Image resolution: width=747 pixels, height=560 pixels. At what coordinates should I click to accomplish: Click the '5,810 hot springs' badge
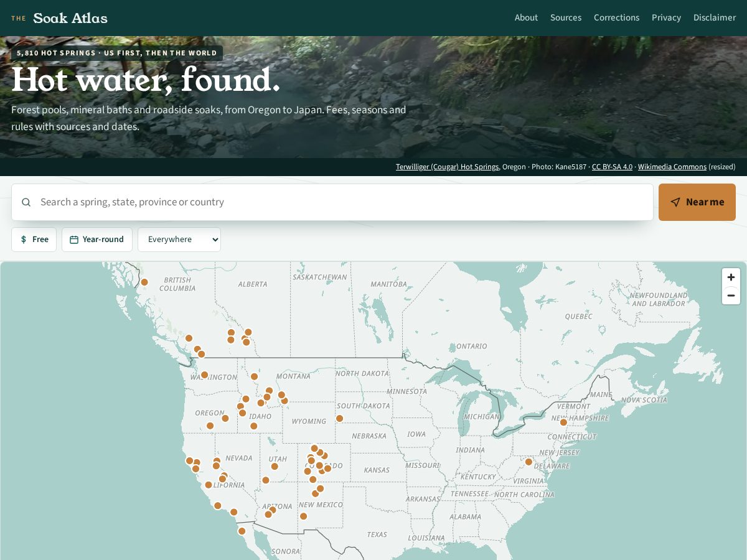tap(117, 53)
